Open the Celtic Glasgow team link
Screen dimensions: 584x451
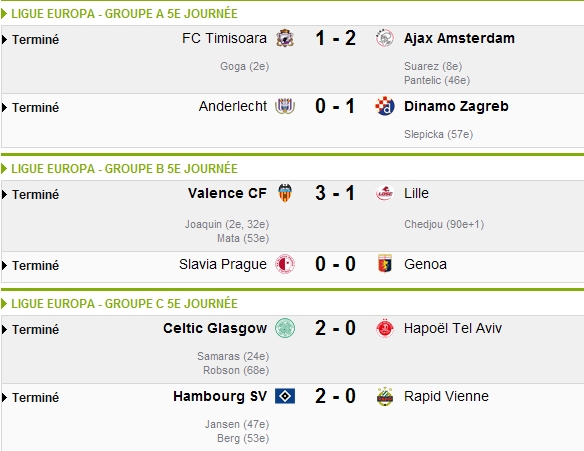point(215,328)
